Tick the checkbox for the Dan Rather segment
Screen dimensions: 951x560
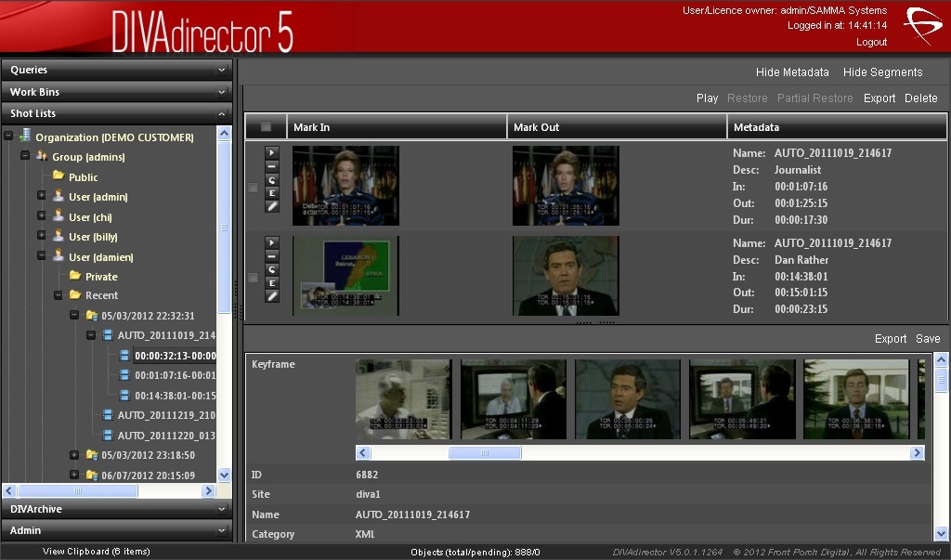point(254,278)
